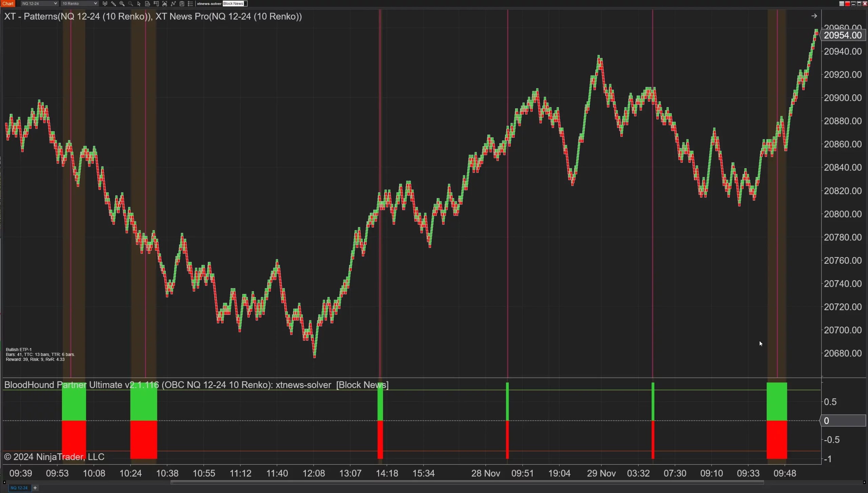Add a new tab with plus button

[35, 488]
